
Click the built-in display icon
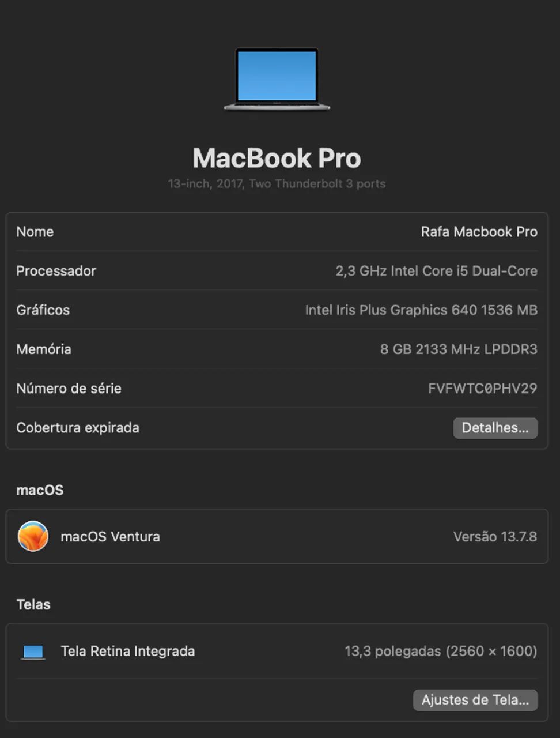tap(33, 652)
